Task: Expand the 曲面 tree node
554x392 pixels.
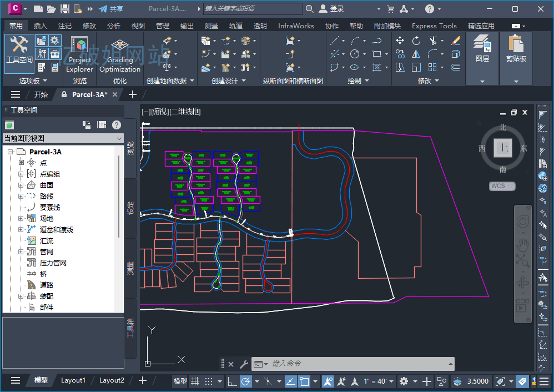Action: (21, 185)
